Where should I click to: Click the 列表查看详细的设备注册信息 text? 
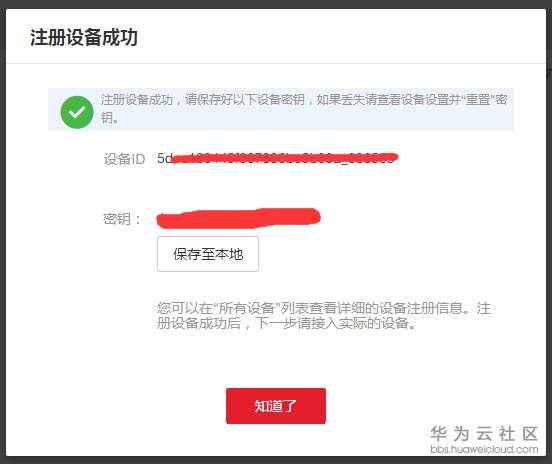pyautogui.click(x=372, y=308)
